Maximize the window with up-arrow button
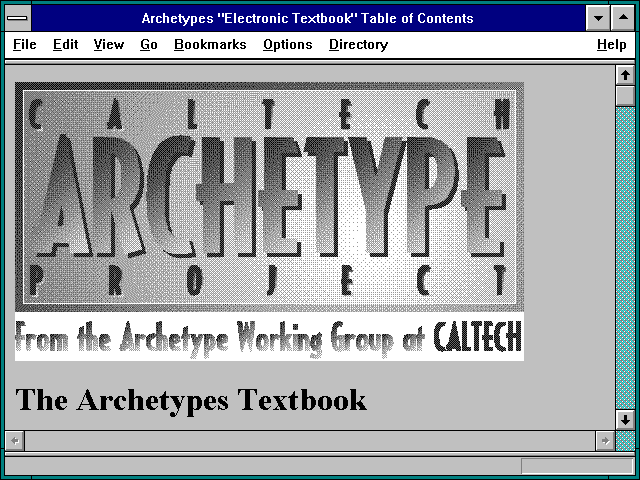This screenshot has width=640, height=480. point(623,18)
